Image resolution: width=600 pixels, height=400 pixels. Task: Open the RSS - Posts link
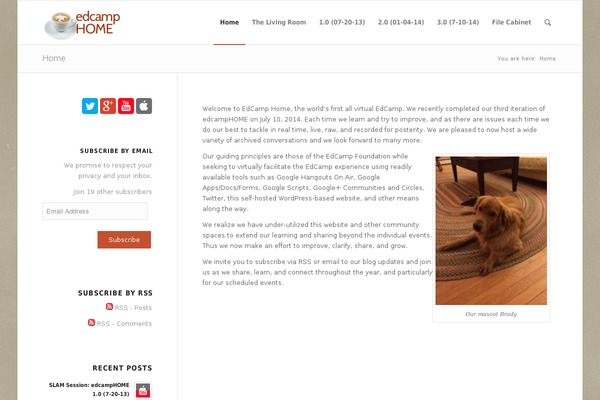pyautogui.click(x=133, y=308)
